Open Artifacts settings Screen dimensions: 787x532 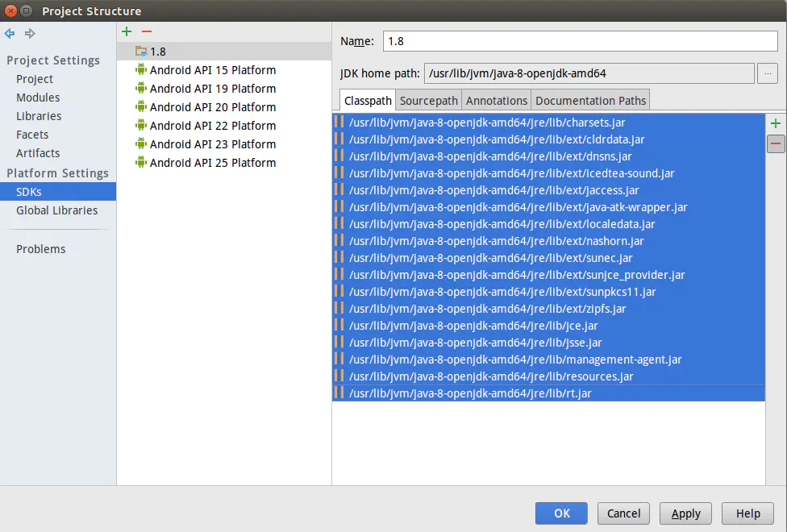pos(38,153)
